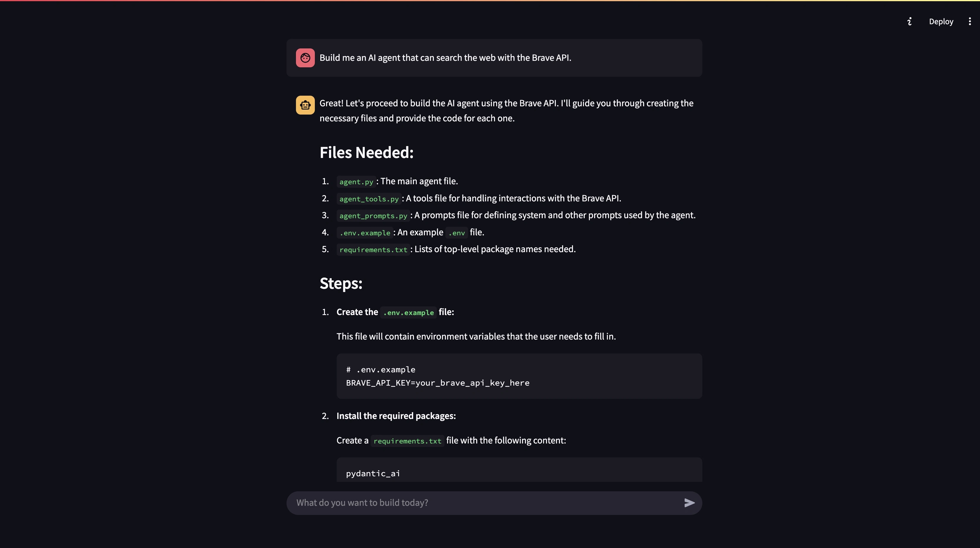
Task: Select the BRAVE_API_KEY line in the code block
Action: click(437, 383)
